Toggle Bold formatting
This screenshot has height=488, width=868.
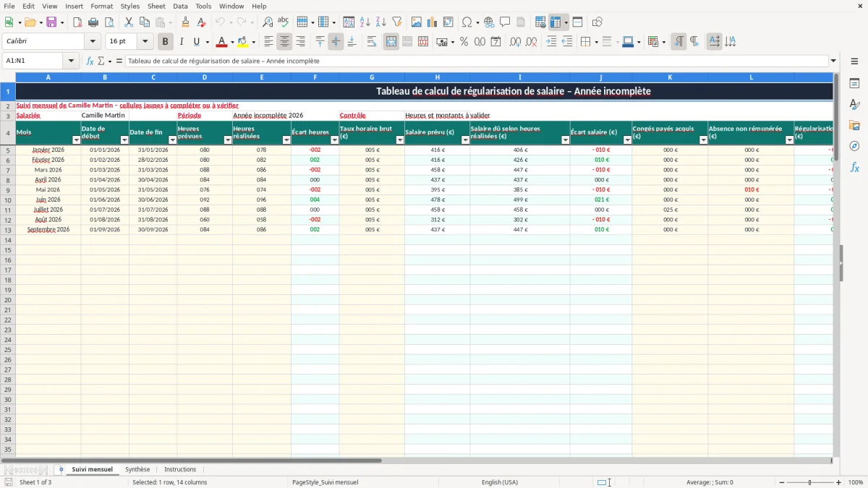tap(166, 42)
